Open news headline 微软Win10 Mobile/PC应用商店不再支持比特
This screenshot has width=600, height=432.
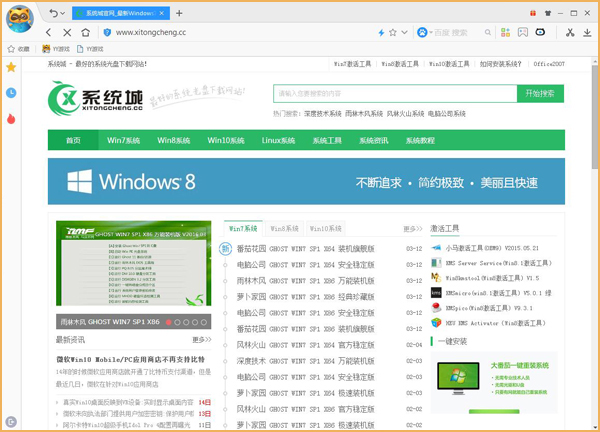(x=130, y=359)
